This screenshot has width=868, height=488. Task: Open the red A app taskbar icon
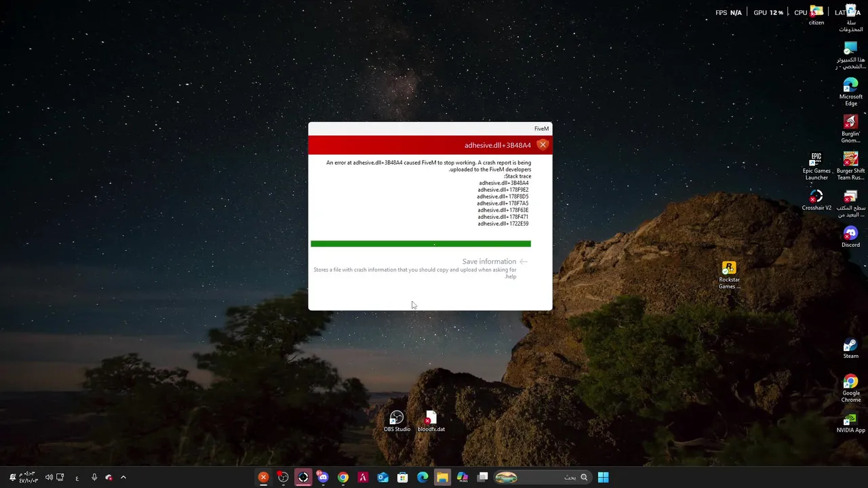click(363, 477)
